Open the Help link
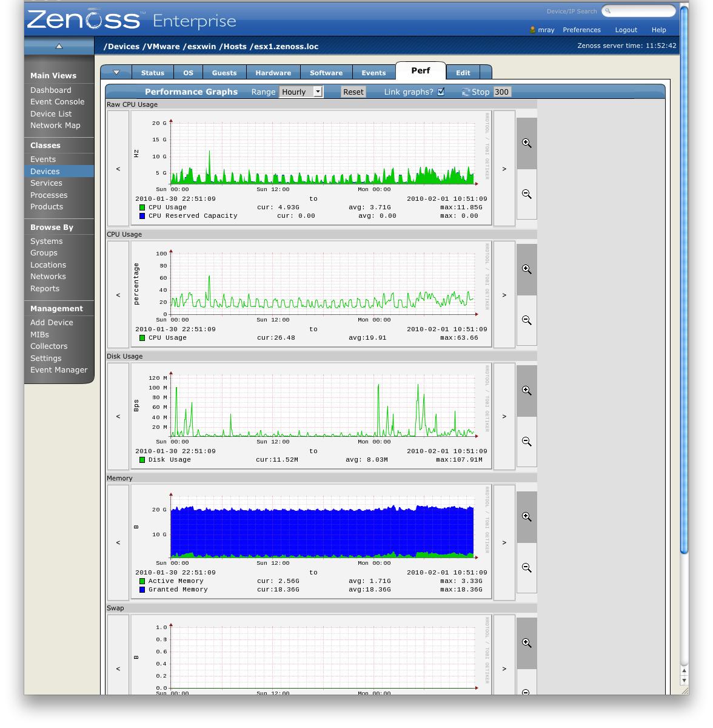 click(658, 30)
